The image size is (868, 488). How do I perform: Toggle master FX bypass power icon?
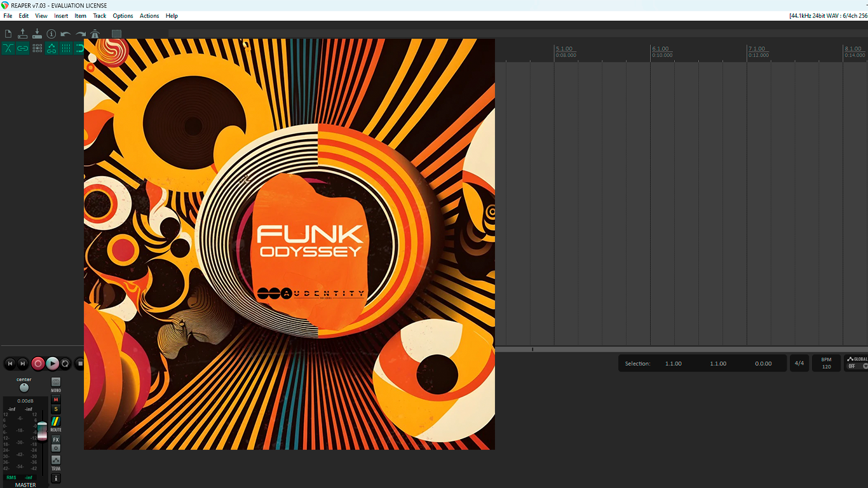(56, 448)
